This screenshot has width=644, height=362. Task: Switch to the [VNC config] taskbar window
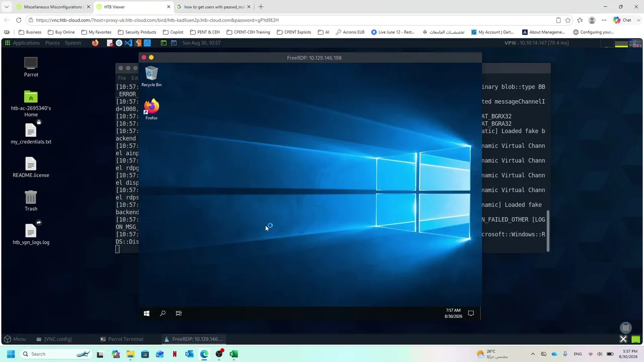pos(54,339)
